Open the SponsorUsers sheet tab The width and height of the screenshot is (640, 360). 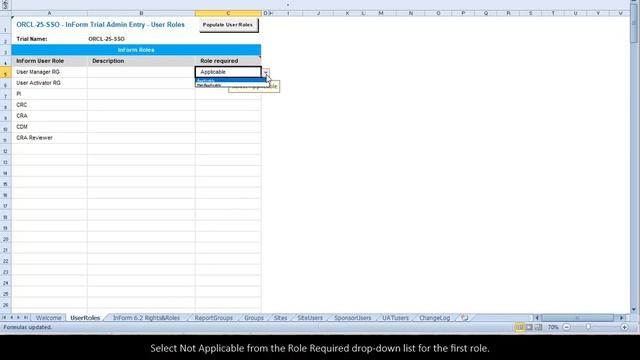(353, 318)
